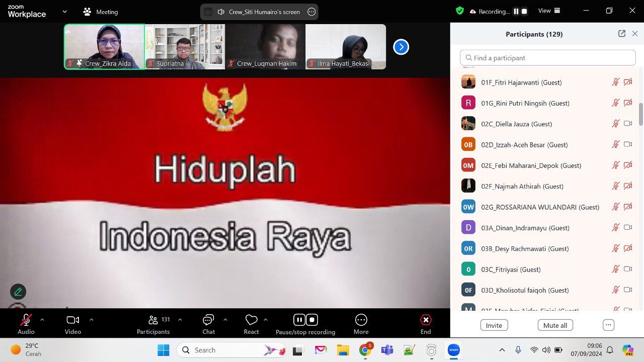Image resolution: width=644 pixels, height=362 pixels.
Task: Show next video thumbnails with arrow
Action: (x=401, y=47)
